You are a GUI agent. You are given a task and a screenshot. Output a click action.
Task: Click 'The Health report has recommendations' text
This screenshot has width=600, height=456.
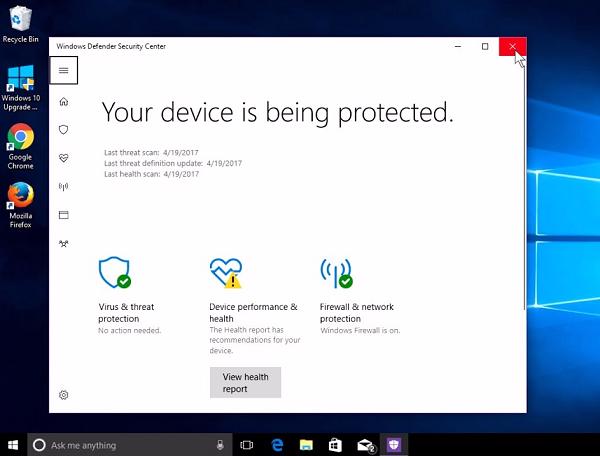[254, 340]
